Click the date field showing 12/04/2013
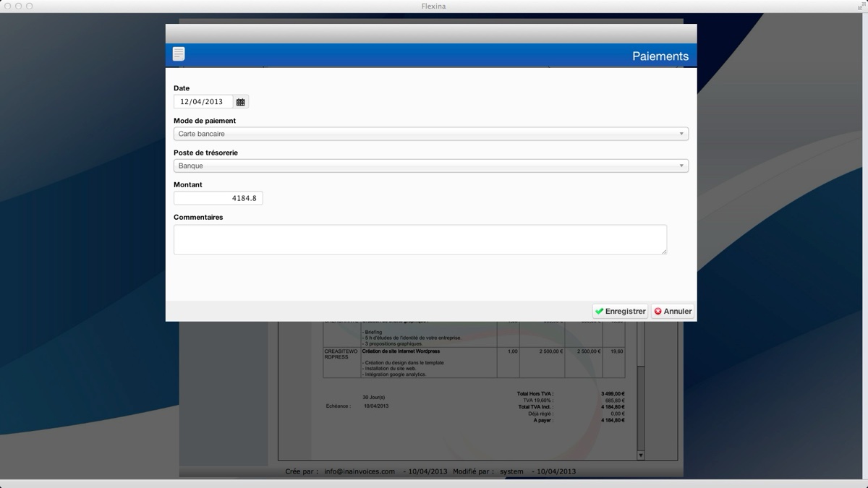This screenshot has width=868, height=488. click(x=203, y=102)
